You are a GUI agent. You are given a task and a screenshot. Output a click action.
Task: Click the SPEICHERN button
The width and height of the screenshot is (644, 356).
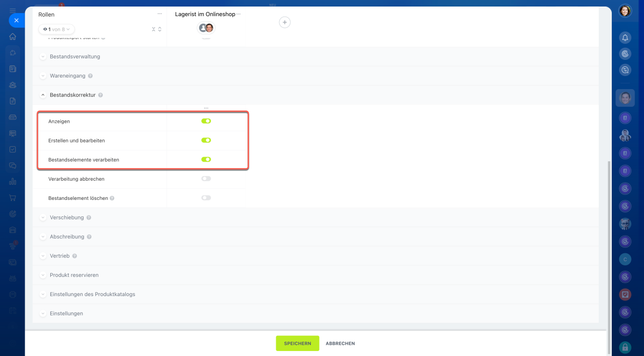click(297, 343)
